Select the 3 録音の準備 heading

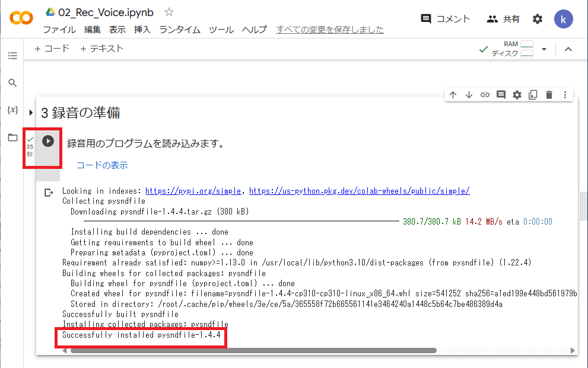[80, 113]
